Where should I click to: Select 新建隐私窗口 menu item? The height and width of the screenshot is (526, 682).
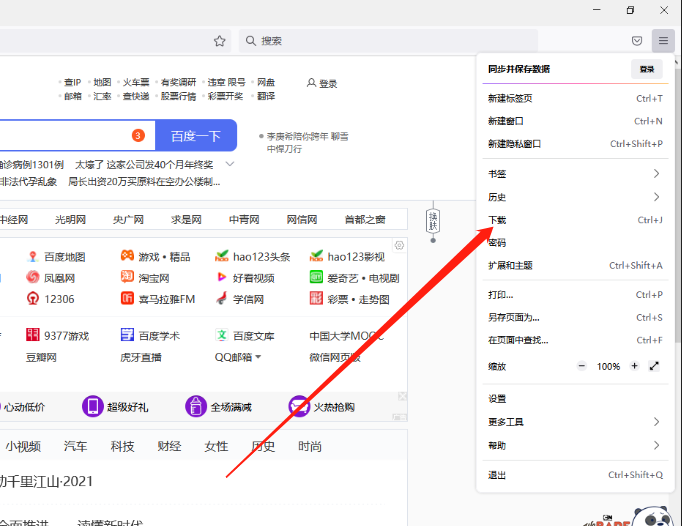(x=575, y=144)
